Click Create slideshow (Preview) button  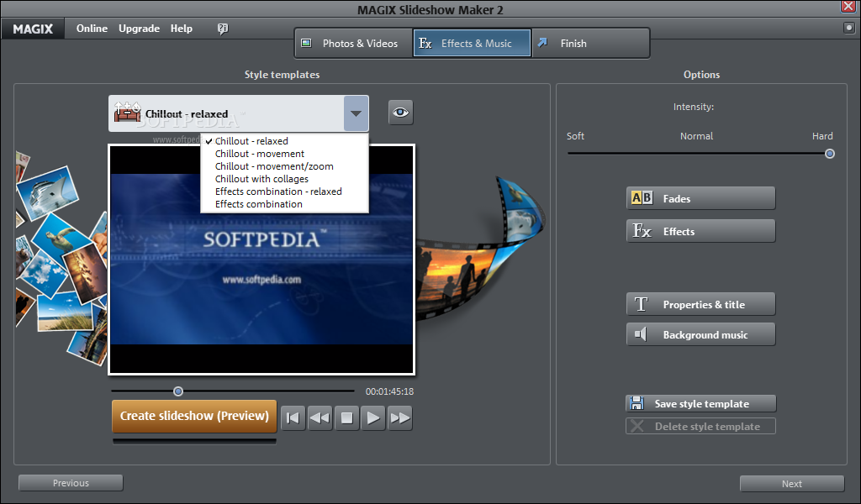point(194,416)
